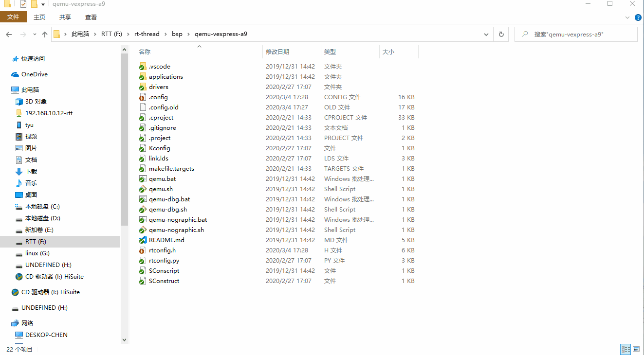Click the qemu-nographic.bat file icon
Screen dimensions: 644x355
pyautogui.click(x=143, y=220)
